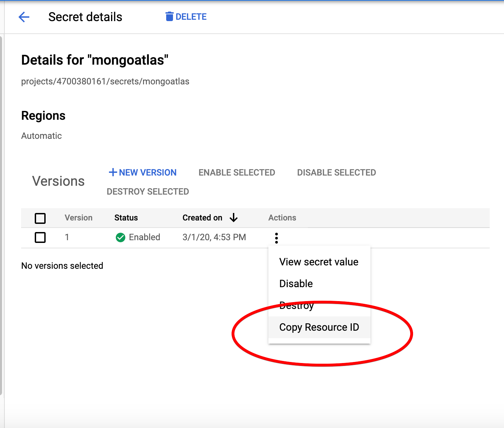Select the checkmark icon in the Status column
The width and height of the screenshot is (504, 428).
tap(121, 237)
